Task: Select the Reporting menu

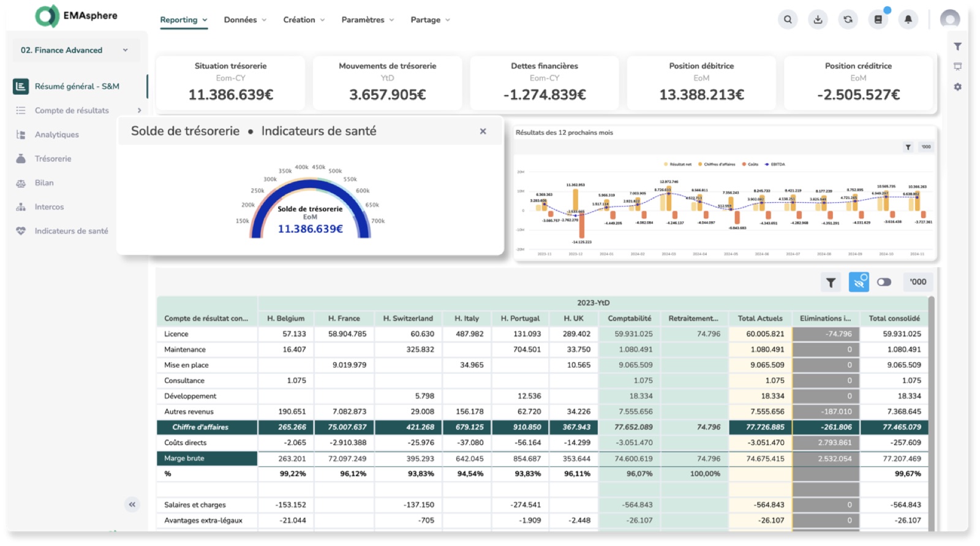Action: tap(184, 20)
